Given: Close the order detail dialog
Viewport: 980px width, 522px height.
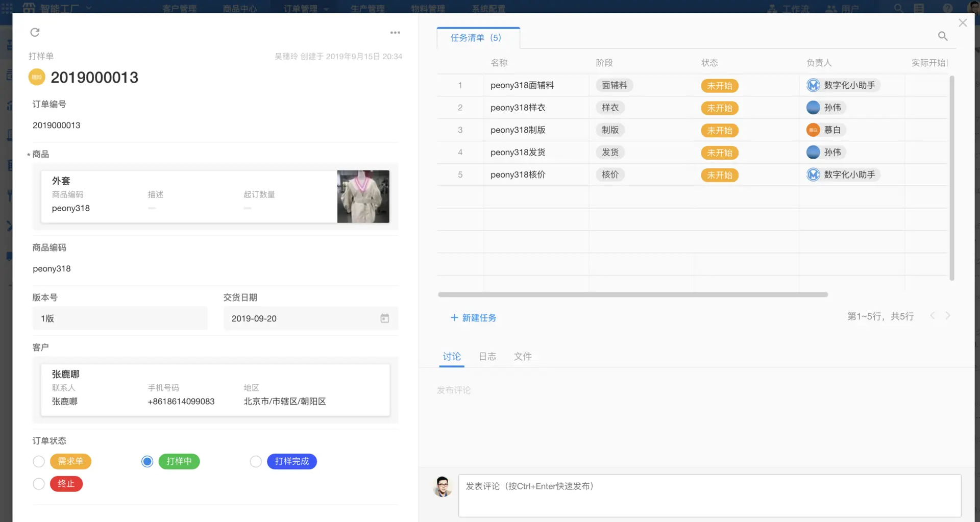Looking at the screenshot, I should pyautogui.click(x=963, y=23).
